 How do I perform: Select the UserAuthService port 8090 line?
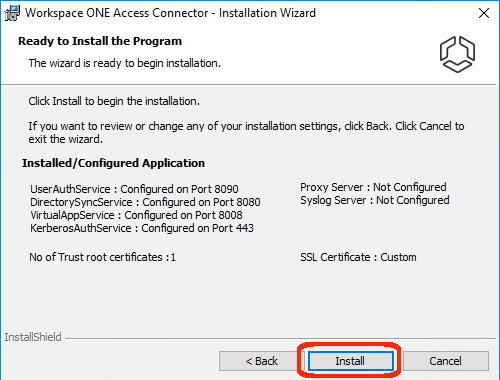click(x=134, y=189)
